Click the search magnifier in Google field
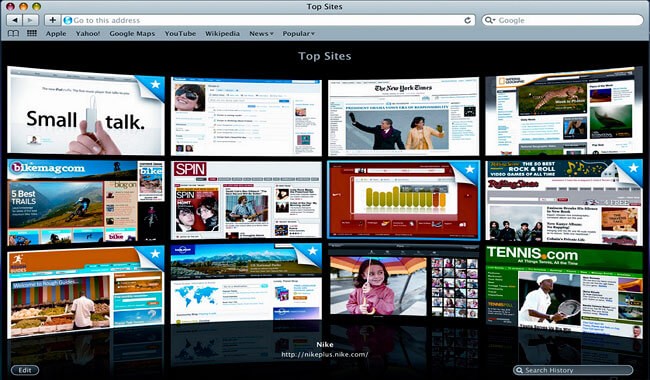650x380 pixels. (490, 20)
